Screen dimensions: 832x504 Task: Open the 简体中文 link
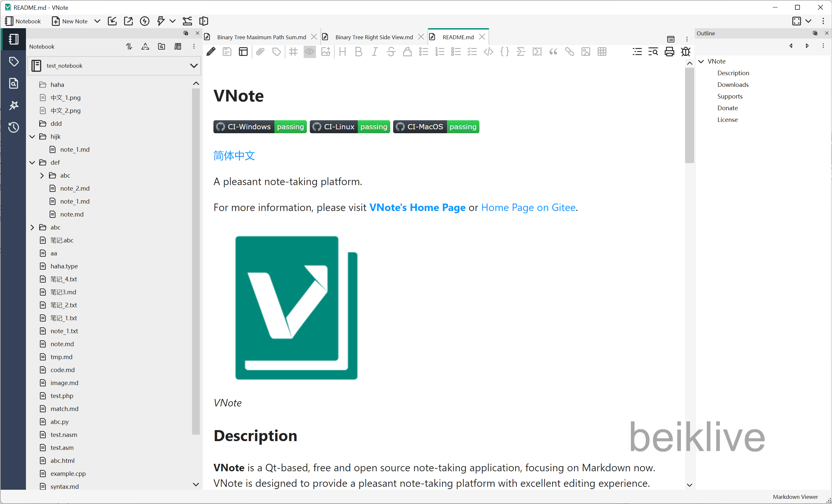(234, 156)
